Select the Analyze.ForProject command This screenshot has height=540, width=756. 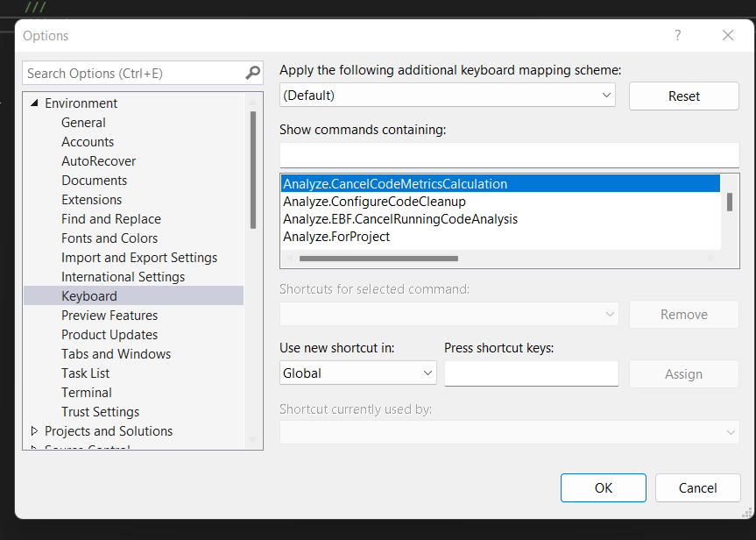coord(336,236)
